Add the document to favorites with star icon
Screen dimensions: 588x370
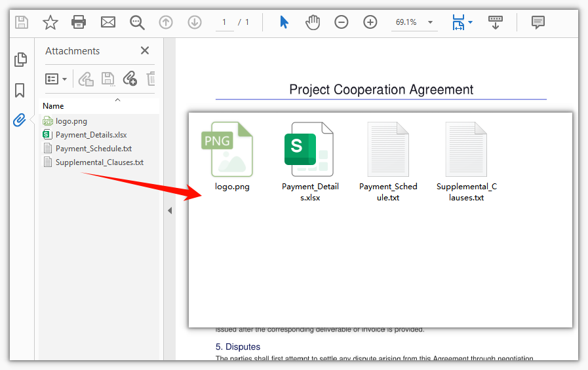click(x=50, y=22)
